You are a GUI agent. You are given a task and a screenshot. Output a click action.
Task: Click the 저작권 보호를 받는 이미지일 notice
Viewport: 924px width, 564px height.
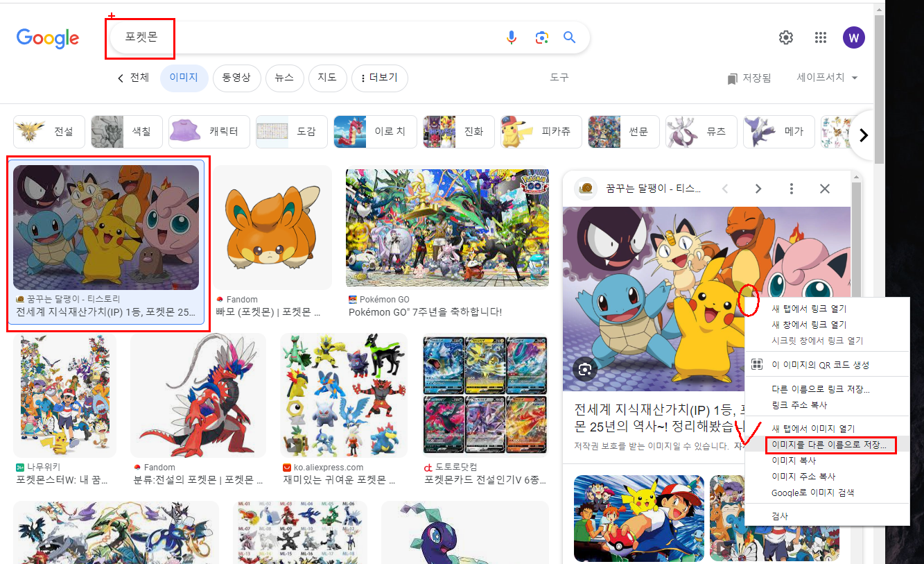(x=652, y=446)
